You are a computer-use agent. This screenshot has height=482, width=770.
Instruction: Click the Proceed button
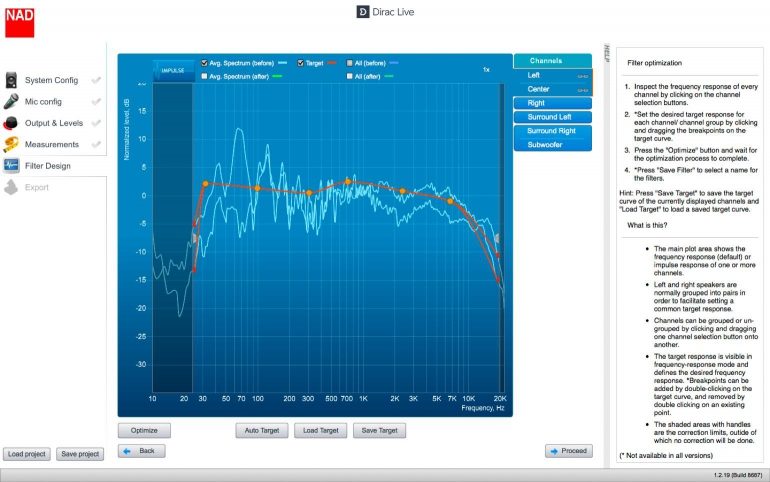point(568,451)
